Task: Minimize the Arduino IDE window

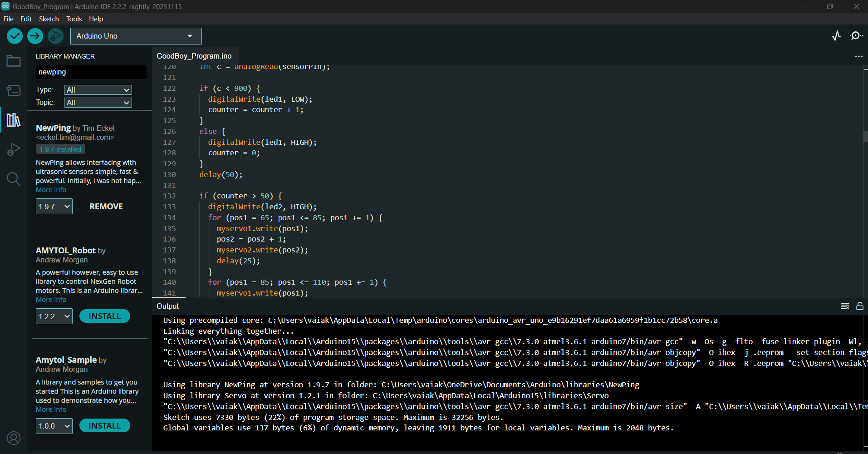Action: pyautogui.click(x=804, y=6)
